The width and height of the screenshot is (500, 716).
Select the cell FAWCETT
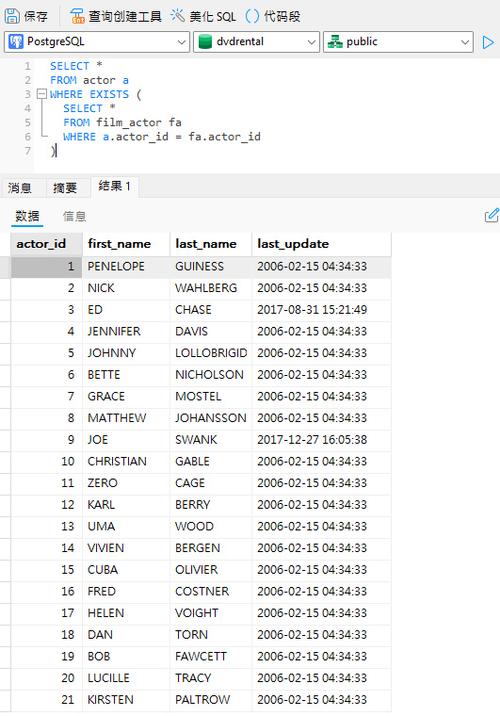[x=211, y=657]
